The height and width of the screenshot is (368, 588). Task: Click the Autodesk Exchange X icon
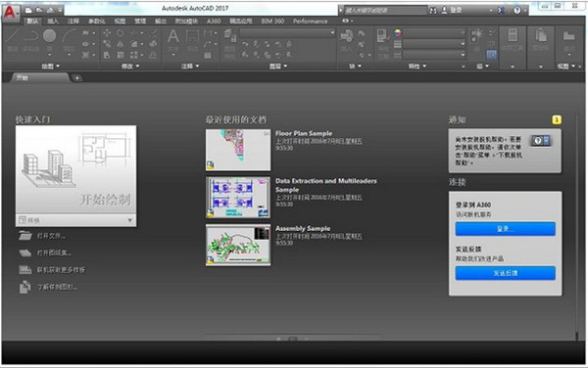coord(501,11)
